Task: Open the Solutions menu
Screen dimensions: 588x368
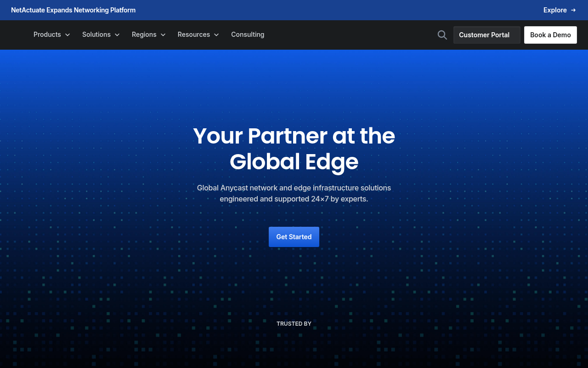Action: (x=101, y=34)
